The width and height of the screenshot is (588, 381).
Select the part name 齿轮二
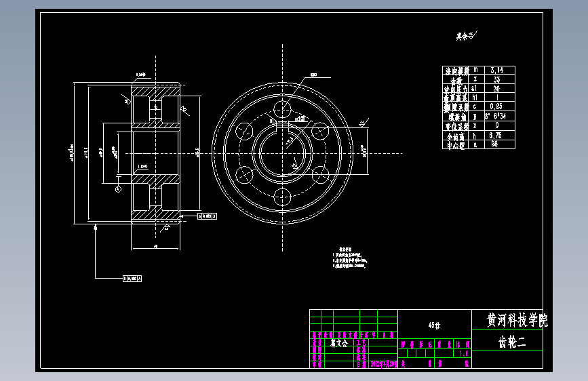512,342
